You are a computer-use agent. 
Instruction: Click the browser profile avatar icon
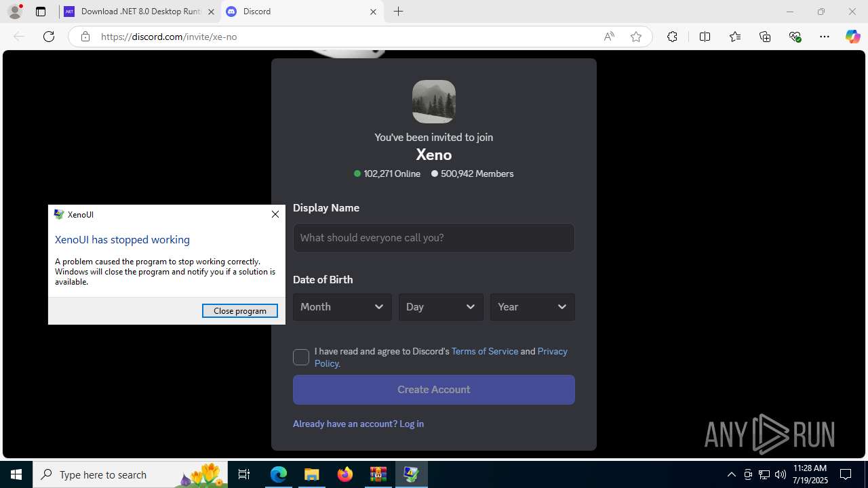(x=14, y=12)
